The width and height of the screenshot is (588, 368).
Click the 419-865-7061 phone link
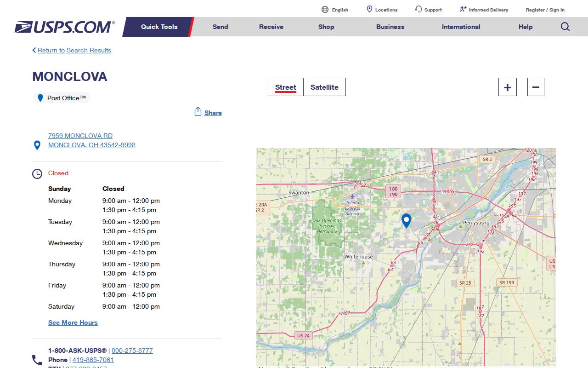[x=93, y=360]
